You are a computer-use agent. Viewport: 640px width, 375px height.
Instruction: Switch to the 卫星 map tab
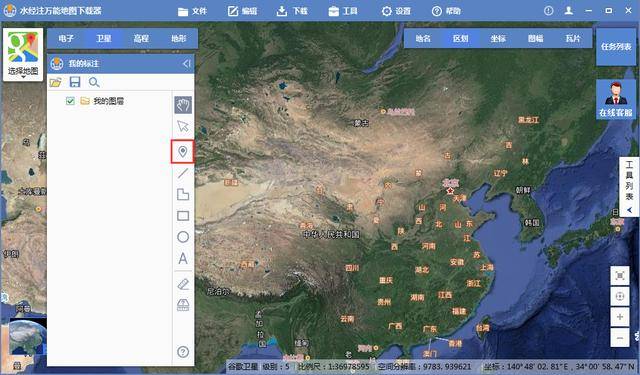pos(104,39)
